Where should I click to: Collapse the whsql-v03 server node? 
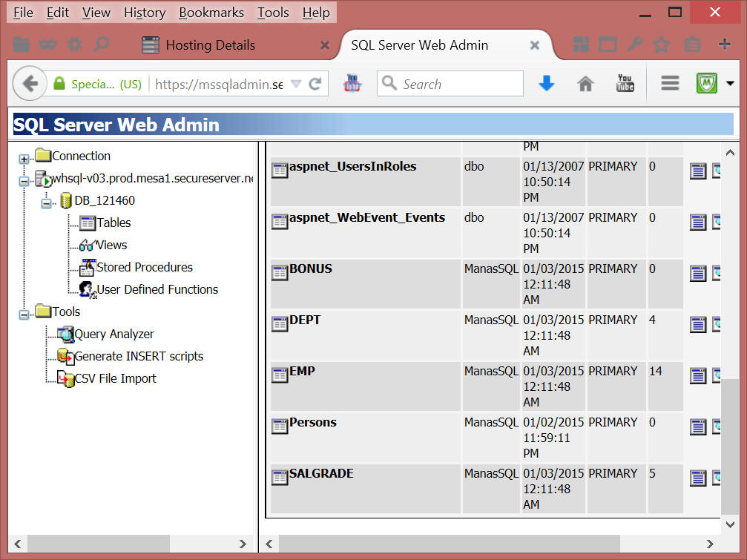pyautogui.click(x=24, y=181)
